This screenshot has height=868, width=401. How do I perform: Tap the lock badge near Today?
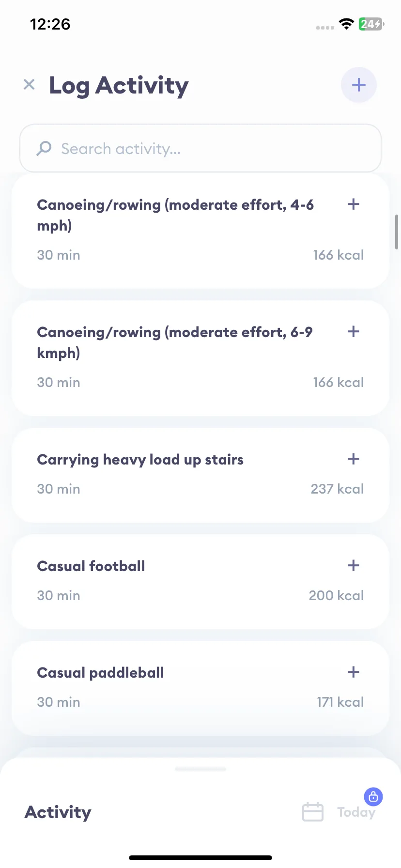tap(373, 796)
